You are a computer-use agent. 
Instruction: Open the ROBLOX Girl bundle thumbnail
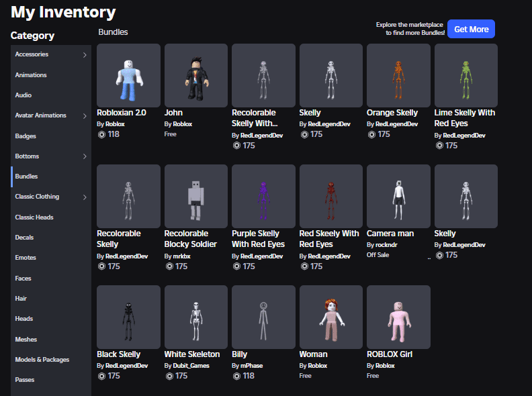coord(398,317)
